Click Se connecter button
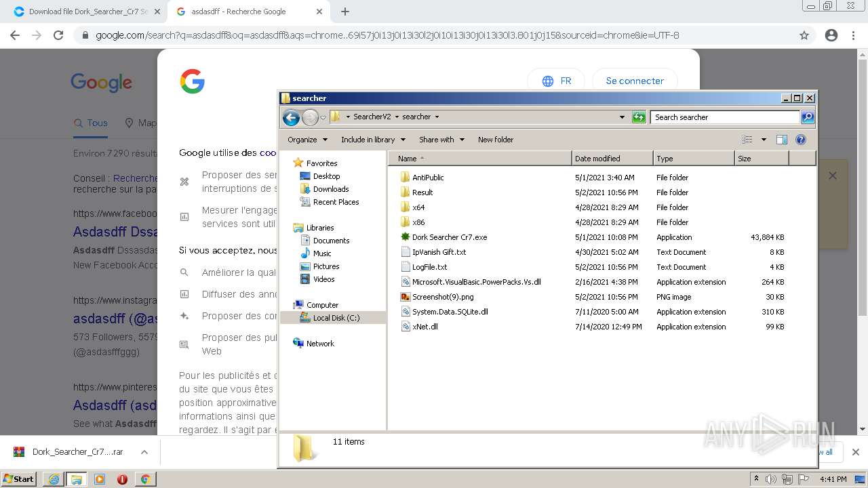 click(x=635, y=81)
